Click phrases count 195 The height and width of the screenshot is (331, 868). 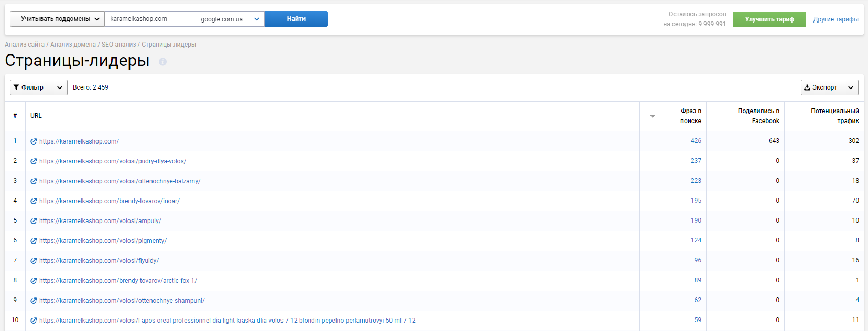(x=696, y=201)
